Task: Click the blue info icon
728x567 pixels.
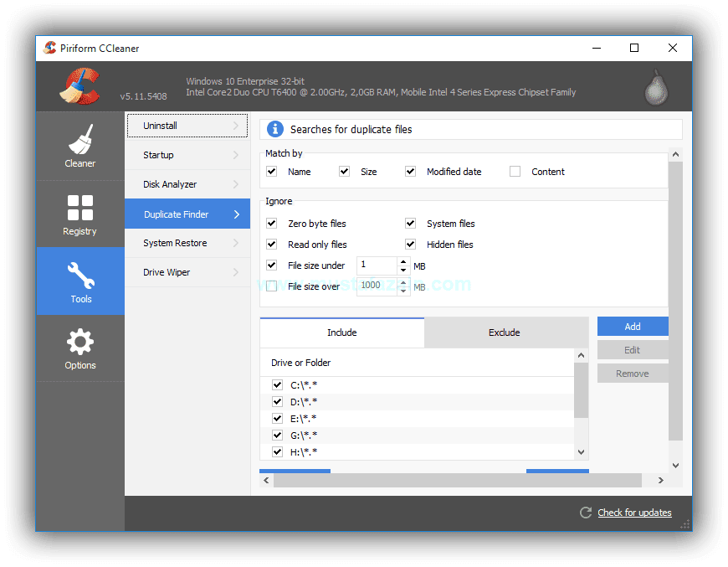Action: 274,129
